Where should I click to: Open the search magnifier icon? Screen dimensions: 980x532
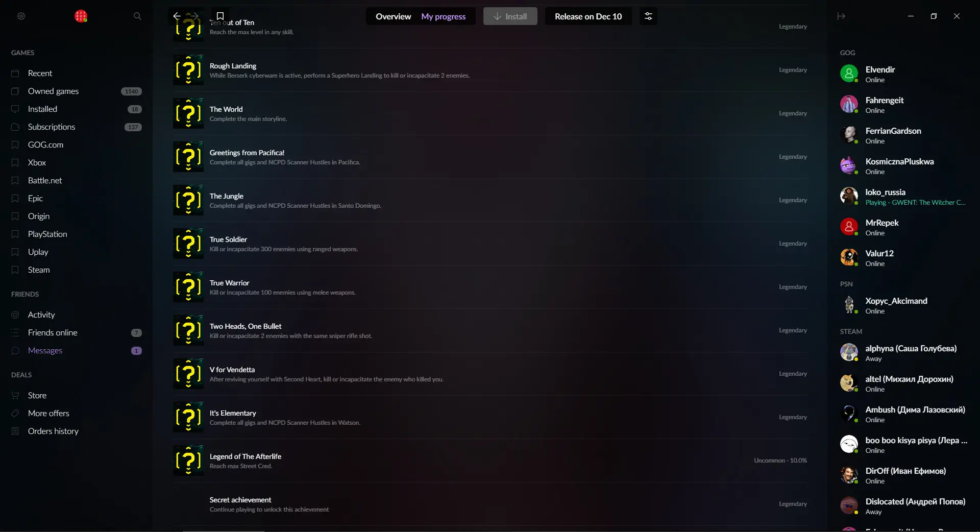pyautogui.click(x=137, y=16)
